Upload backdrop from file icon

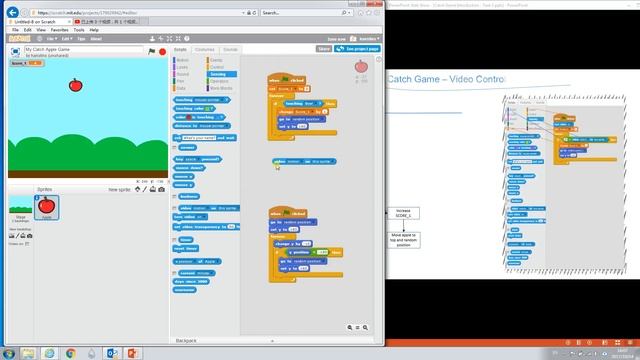(23, 236)
